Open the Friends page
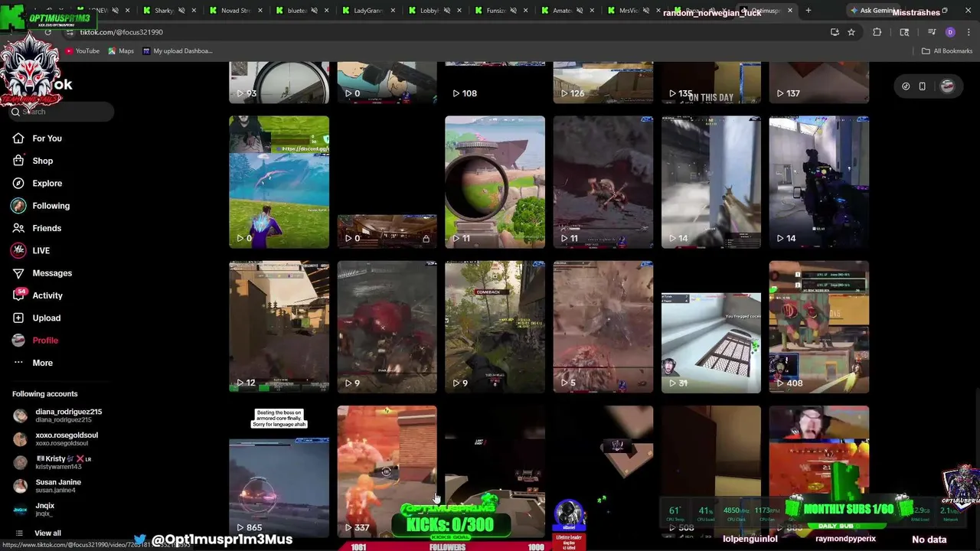The width and height of the screenshot is (980, 551). [46, 228]
